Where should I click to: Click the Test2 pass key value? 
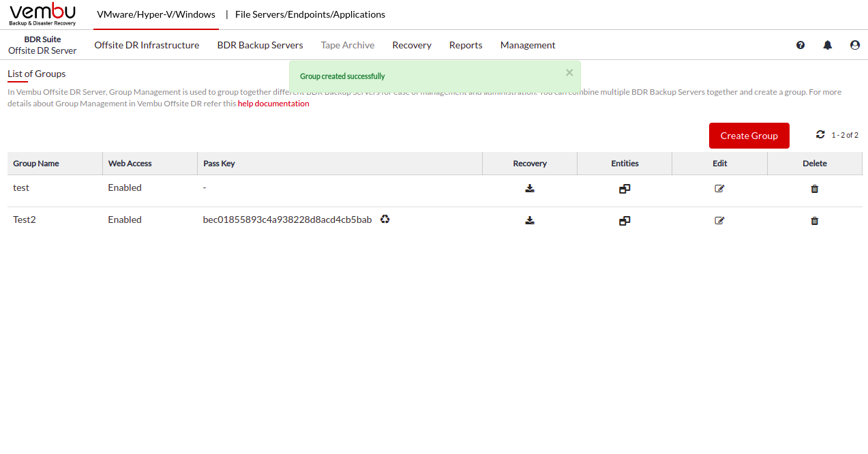(x=288, y=220)
